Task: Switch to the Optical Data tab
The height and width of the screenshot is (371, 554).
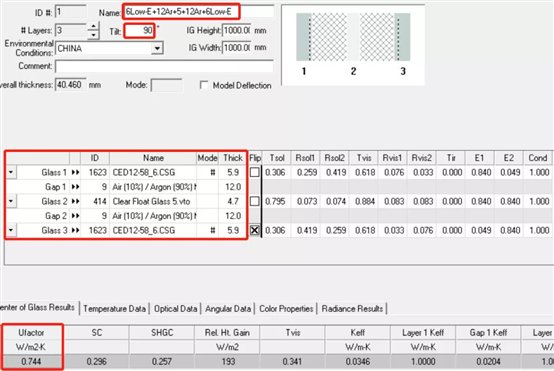Action: 175,309
